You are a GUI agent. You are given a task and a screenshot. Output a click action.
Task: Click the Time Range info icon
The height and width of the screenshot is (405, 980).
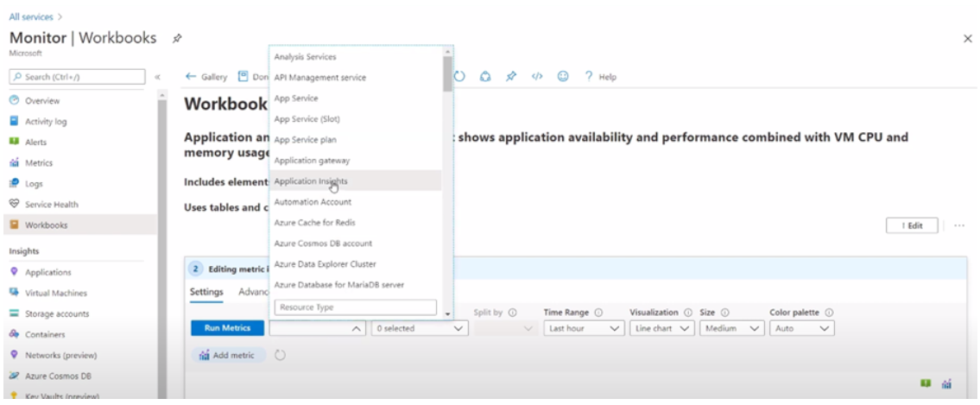[598, 312]
